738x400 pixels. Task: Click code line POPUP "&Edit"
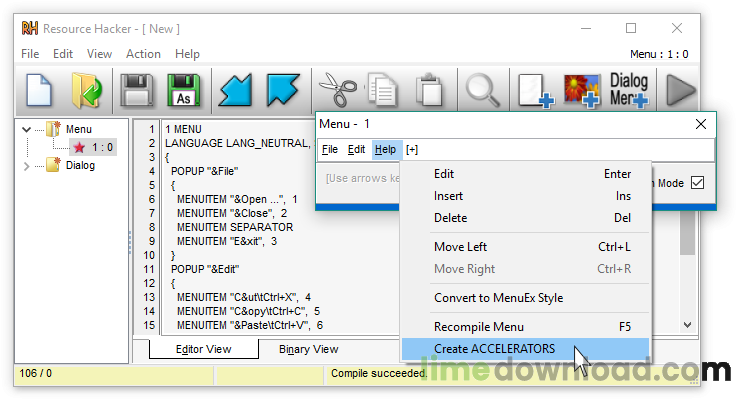(205, 269)
